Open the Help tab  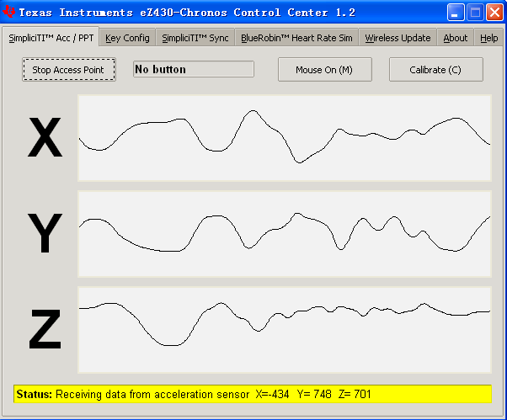pyautogui.click(x=488, y=38)
